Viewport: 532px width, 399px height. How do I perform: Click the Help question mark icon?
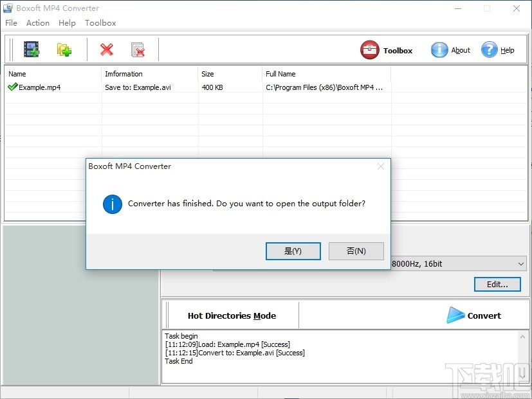point(488,49)
